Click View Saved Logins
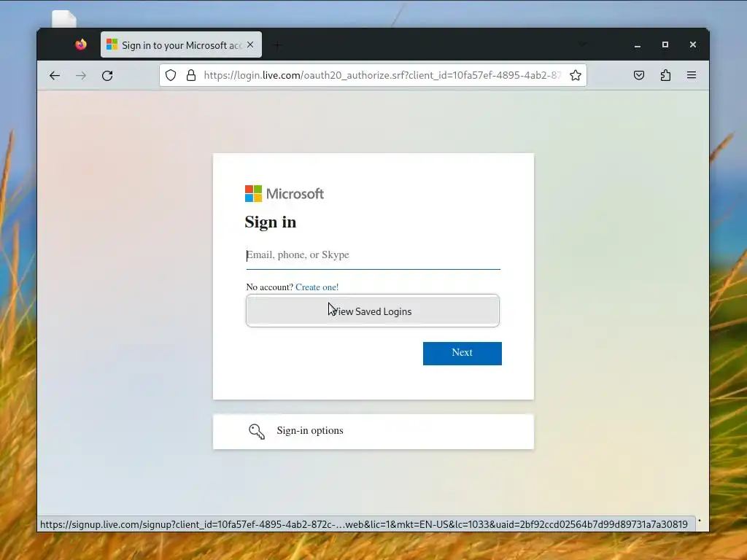The image size is (747, 560). (x=373, y=311)
